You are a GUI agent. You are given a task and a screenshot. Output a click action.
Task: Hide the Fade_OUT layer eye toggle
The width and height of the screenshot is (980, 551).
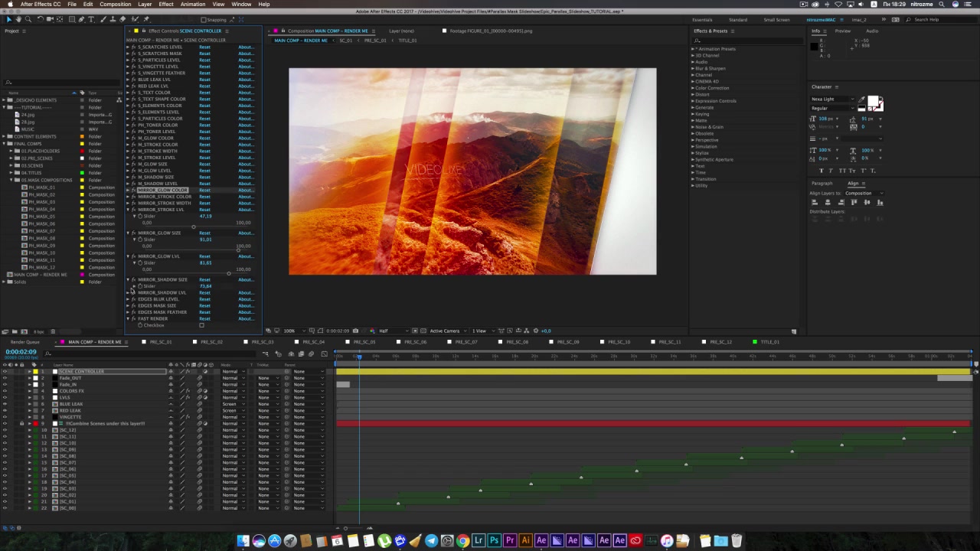click(x=5, y=378)
